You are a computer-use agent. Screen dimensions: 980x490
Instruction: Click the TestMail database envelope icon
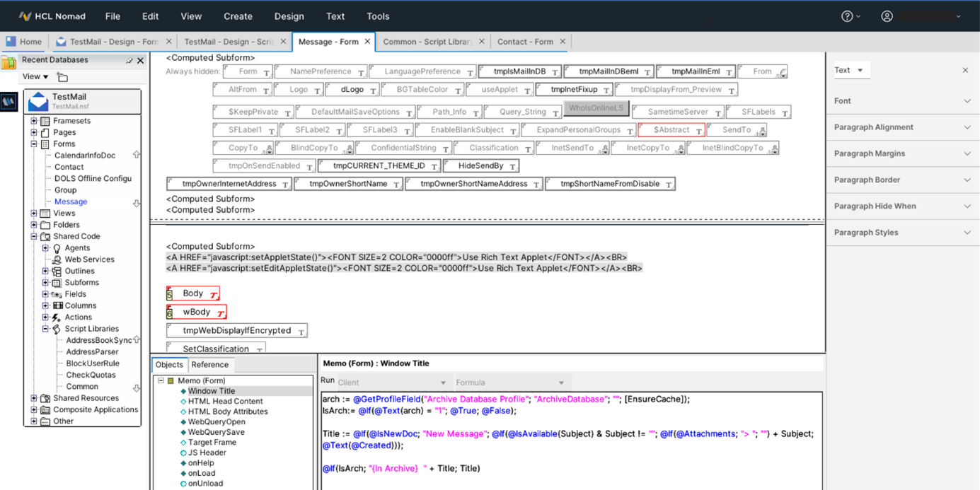(38, 102)
